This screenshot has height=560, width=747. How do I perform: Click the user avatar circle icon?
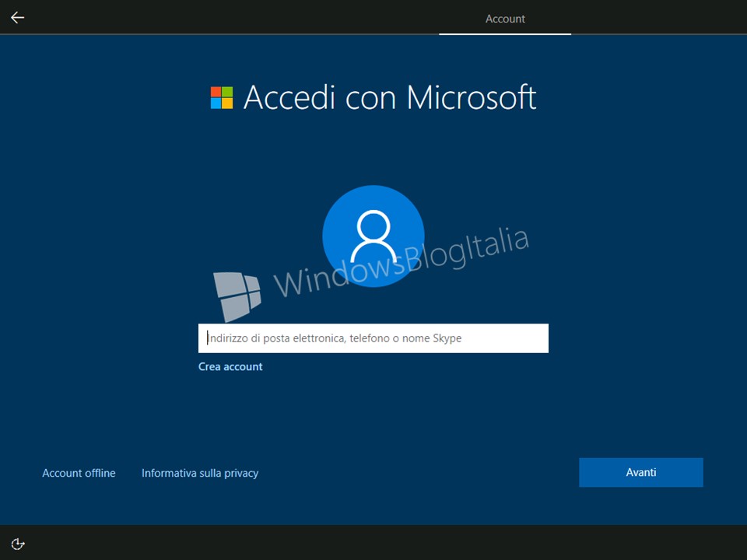[x=373, y=236]
